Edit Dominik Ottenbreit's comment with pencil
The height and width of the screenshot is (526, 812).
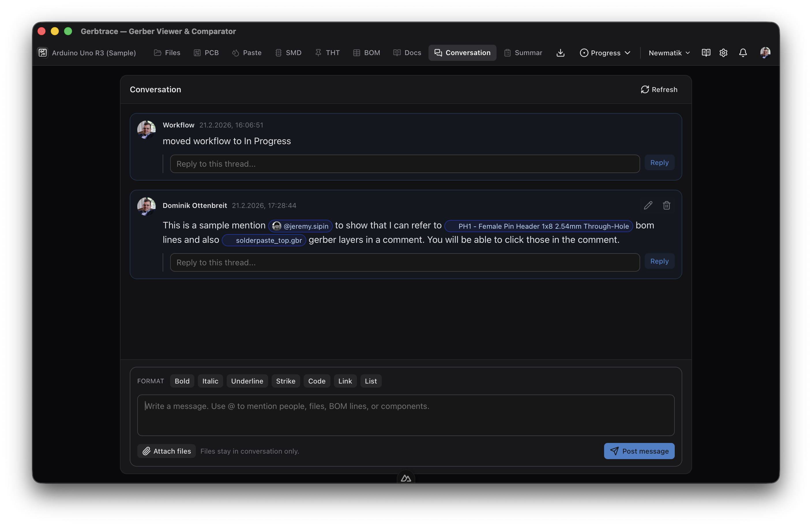tap(648, 205)
